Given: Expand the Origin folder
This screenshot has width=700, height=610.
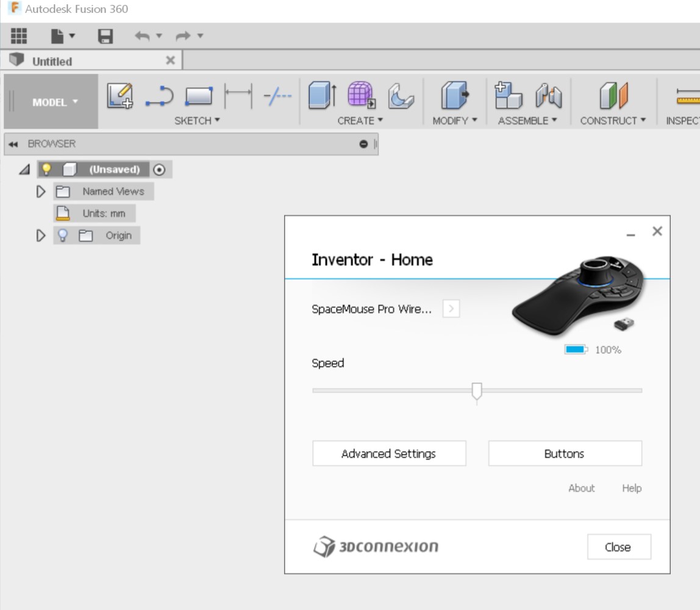Looking at the screenshot, I should pos(41,235).
